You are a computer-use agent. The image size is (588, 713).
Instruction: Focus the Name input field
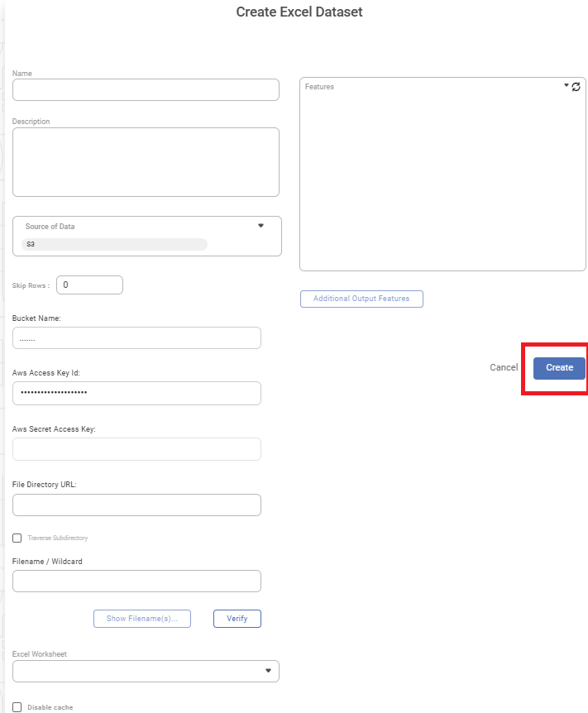point(146,90)
